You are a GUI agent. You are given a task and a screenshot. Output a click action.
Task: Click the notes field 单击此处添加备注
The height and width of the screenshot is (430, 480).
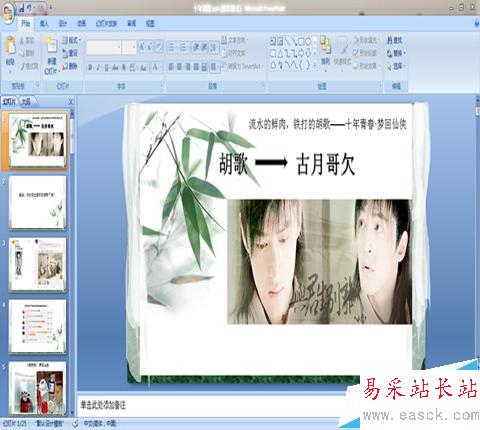pyautogui.click(x=103, y=406)
